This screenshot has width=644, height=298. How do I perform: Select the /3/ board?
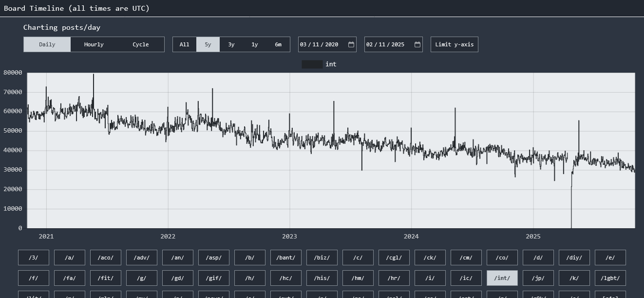[x=34, y=258]
